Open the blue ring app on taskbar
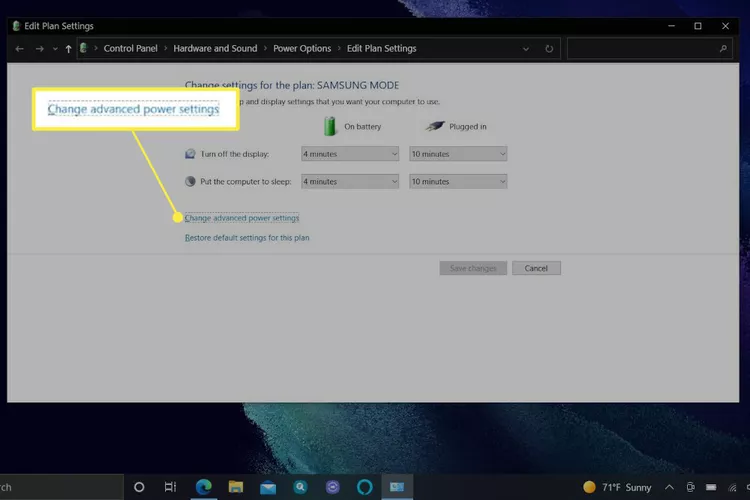Image resolution: width=750 pixels, height=500 pixels. pyautogui.click(x=364, y=487)
